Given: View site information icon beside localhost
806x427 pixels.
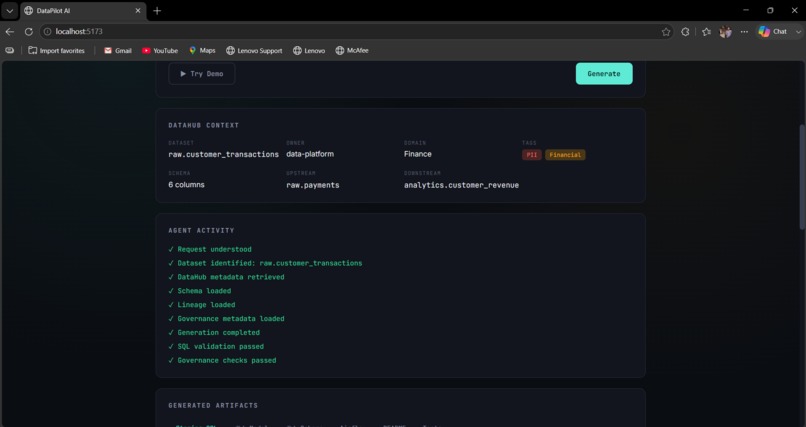Looking at the screenshot, I should tap(47, 32).
